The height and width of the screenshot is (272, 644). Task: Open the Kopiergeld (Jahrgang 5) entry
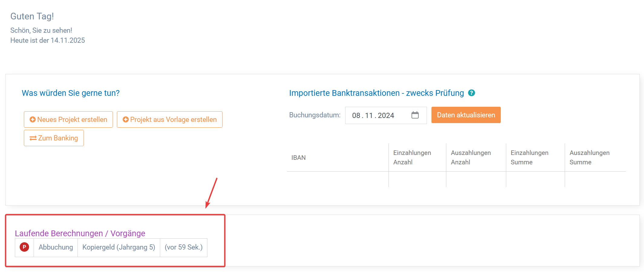pos(119,247)
